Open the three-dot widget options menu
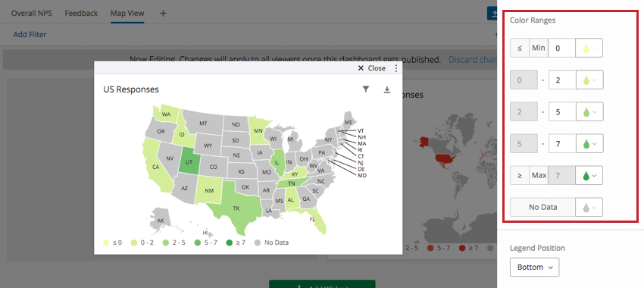This screenshot has width=644, height=288. [x=396, y=68]
